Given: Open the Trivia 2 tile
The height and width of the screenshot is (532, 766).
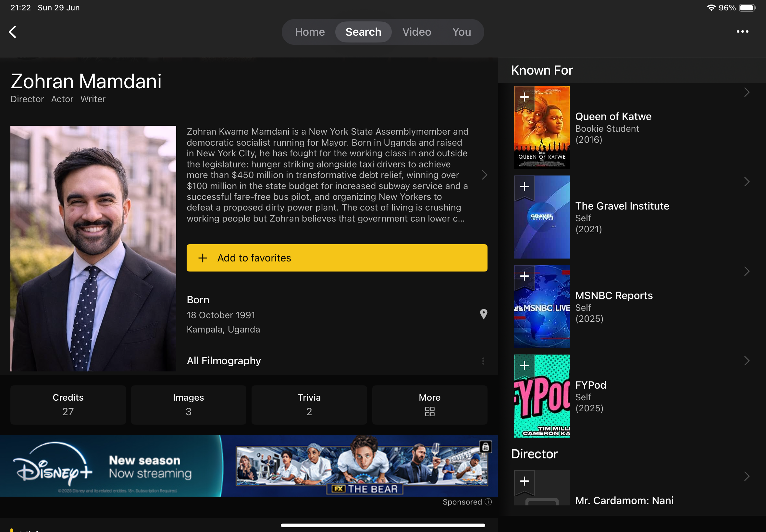Looking at the screenshot, I should coord(309,405).
